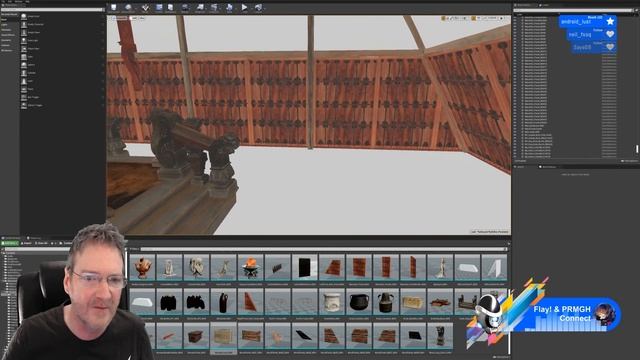The height and width of the screenshot is (360, 640).
Task: Open the Volumes category
Action: click(x=10, y=45)
